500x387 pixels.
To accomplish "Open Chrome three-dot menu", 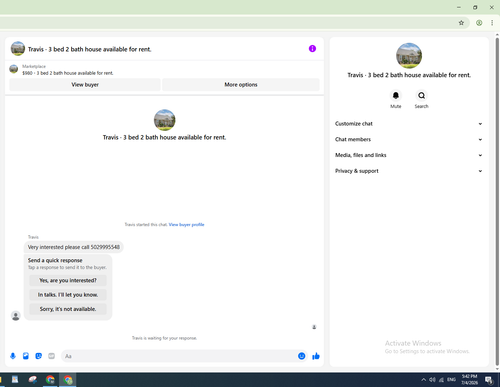I will click(x=492, y=23).
